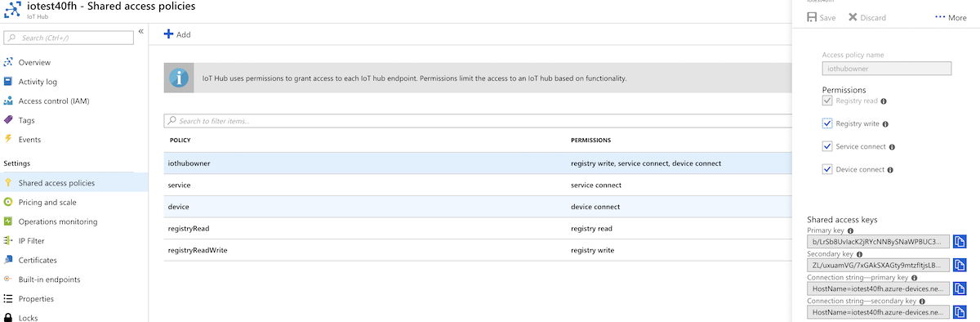
Task: Click the purple Tags icon
Action: tap(8, 120)
